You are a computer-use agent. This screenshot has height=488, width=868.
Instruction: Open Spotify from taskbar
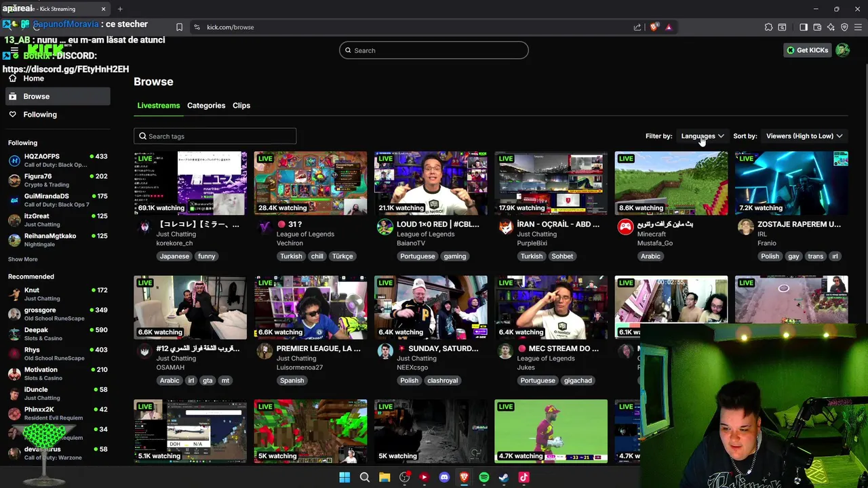[x=484, y=477]
